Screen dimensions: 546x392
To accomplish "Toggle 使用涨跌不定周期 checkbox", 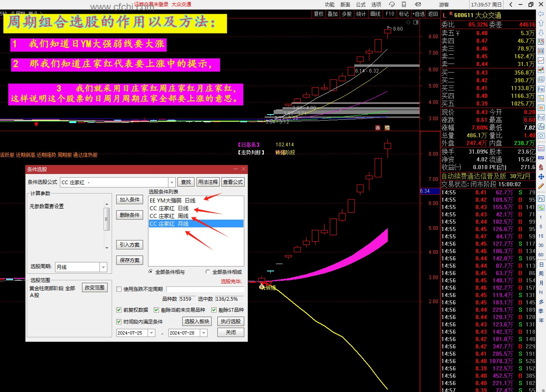I will coord(119,289).
